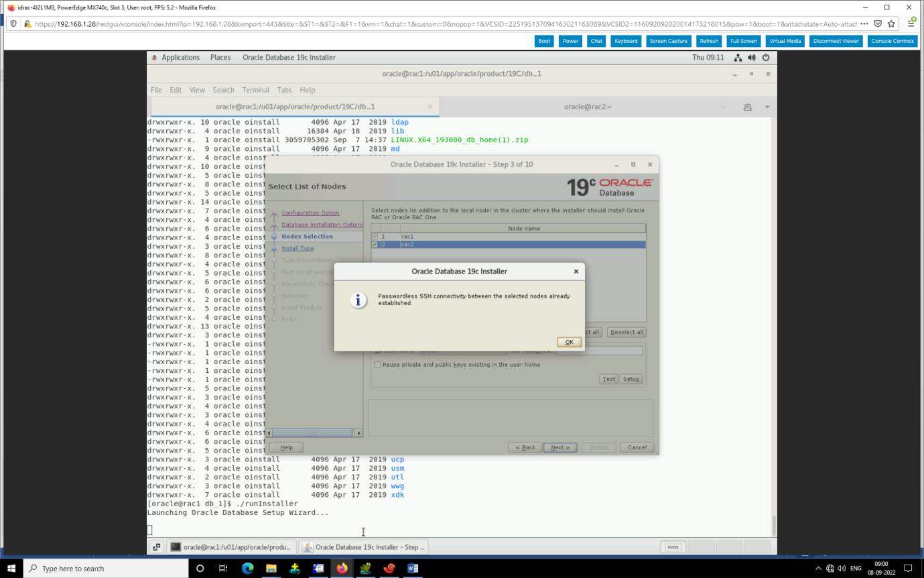Launch Microsoft Edge from taskbar
This screenshot has width=924, height=578.
coord(247,568)
